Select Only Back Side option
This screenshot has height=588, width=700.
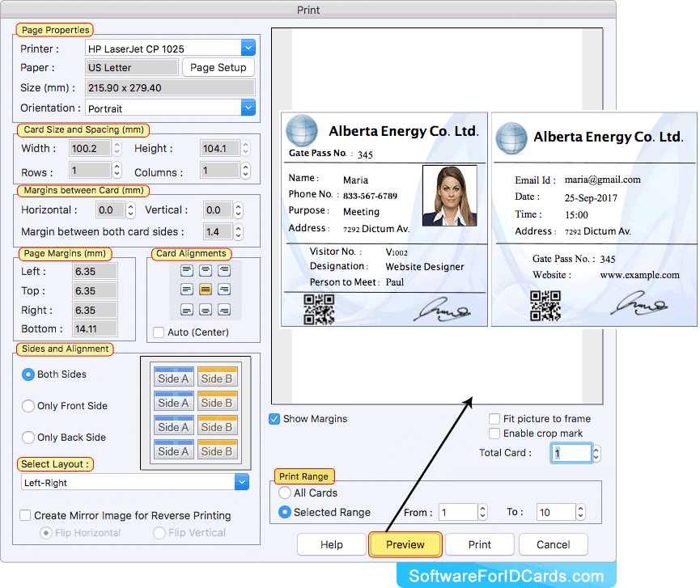tap(28, 438)
